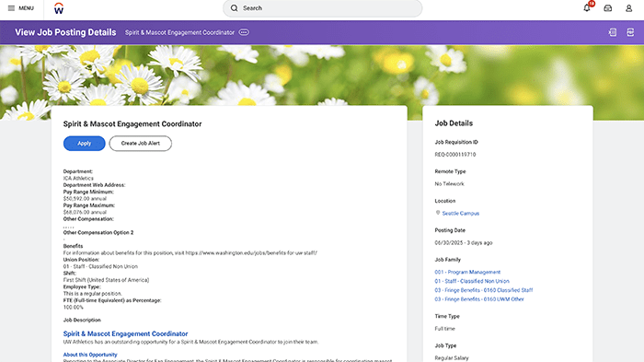This screenshot has height=362, width=644.
Task: Open 001 - Program Management link
Action: tap(467, 272)
